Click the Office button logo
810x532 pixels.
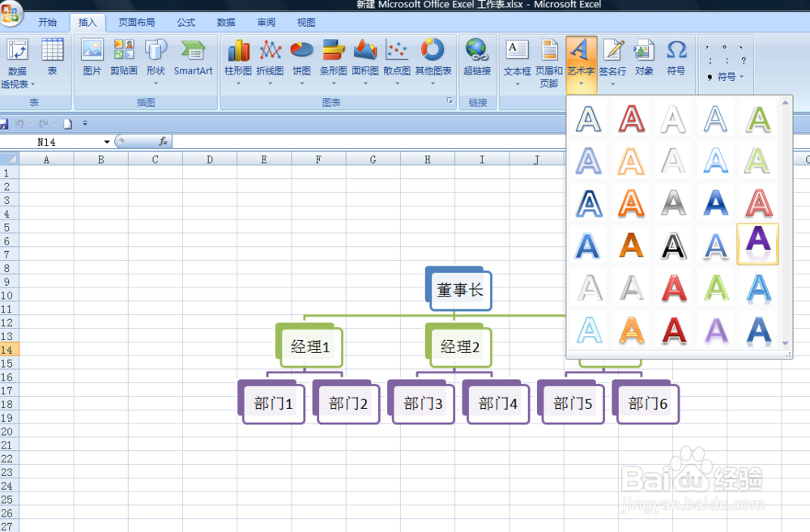pos(11,12)
